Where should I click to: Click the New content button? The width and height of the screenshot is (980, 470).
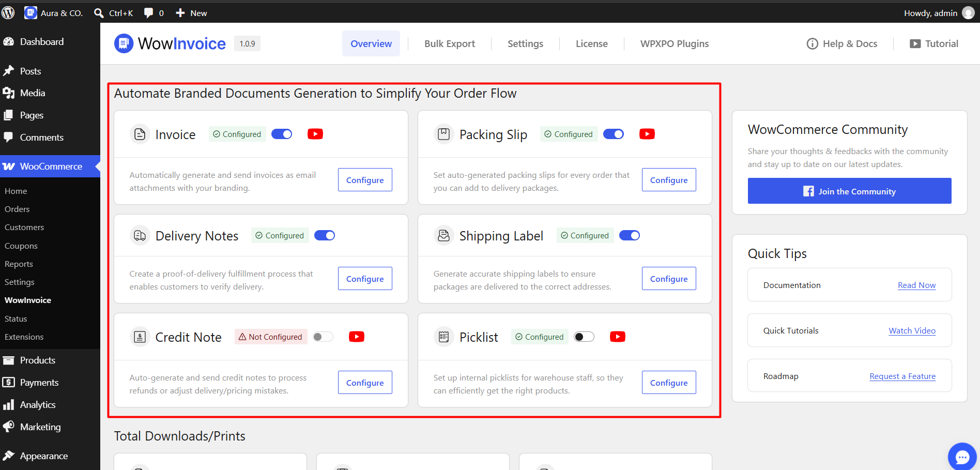click(191, 13)
